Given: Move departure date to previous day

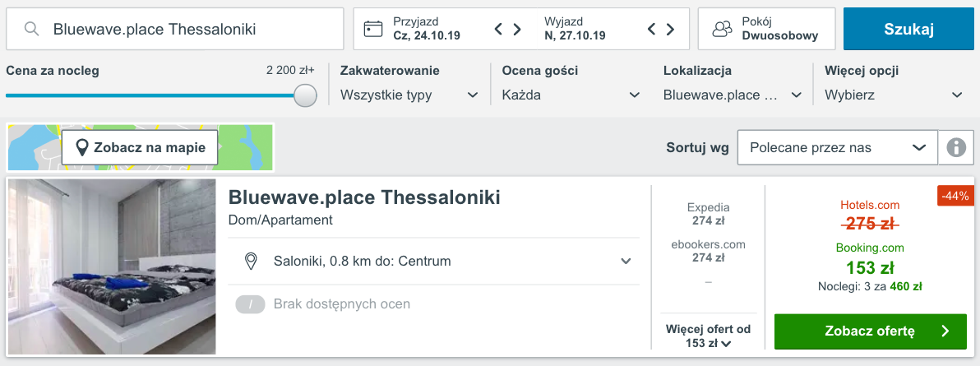Looking at the screenshot, I should 651,29.
